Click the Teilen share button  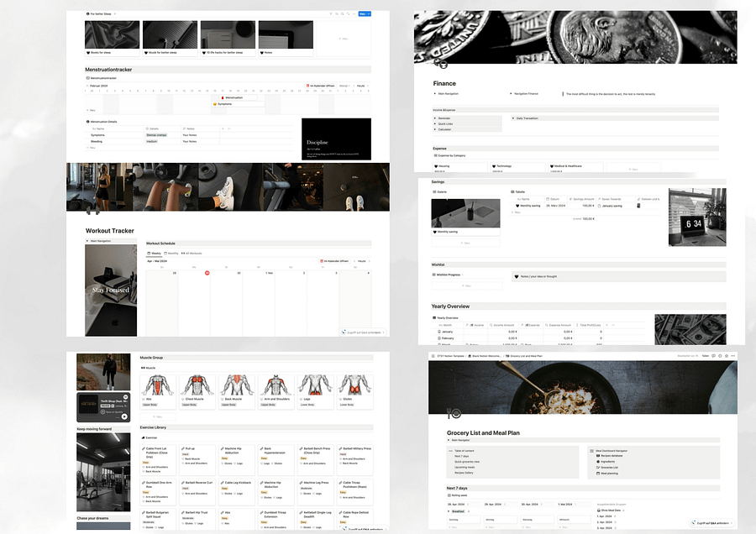[705, 356]
